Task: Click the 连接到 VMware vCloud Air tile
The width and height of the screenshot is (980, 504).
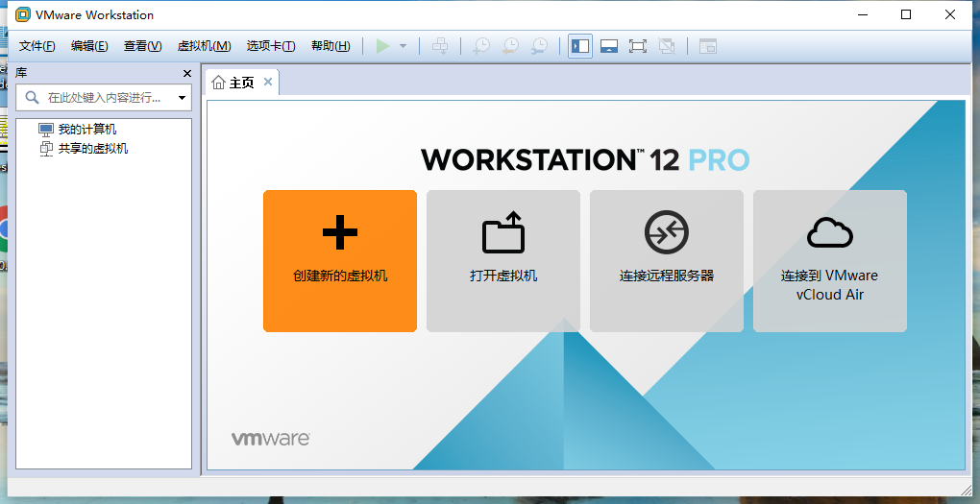Action: [x=830, y=261]
